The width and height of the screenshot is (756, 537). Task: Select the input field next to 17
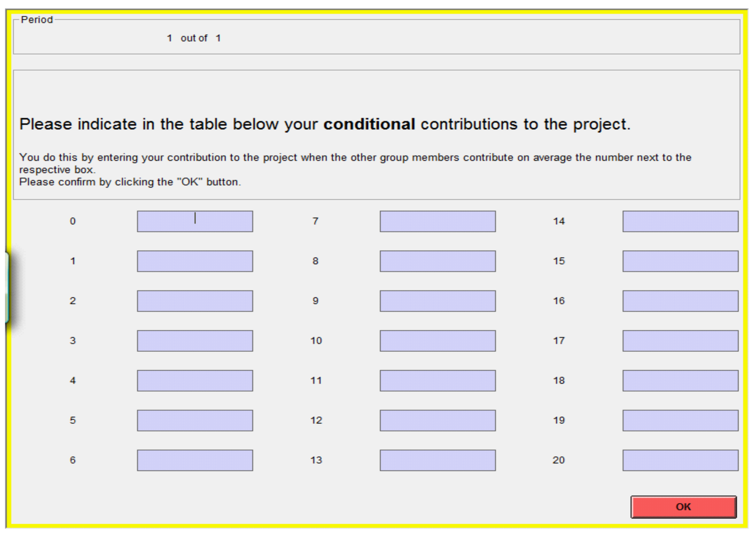click(x=680, y=340)
